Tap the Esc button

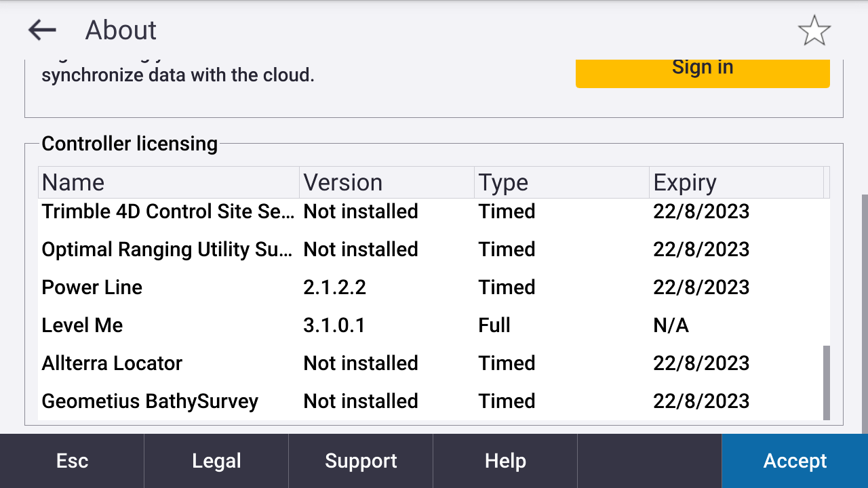72,461
